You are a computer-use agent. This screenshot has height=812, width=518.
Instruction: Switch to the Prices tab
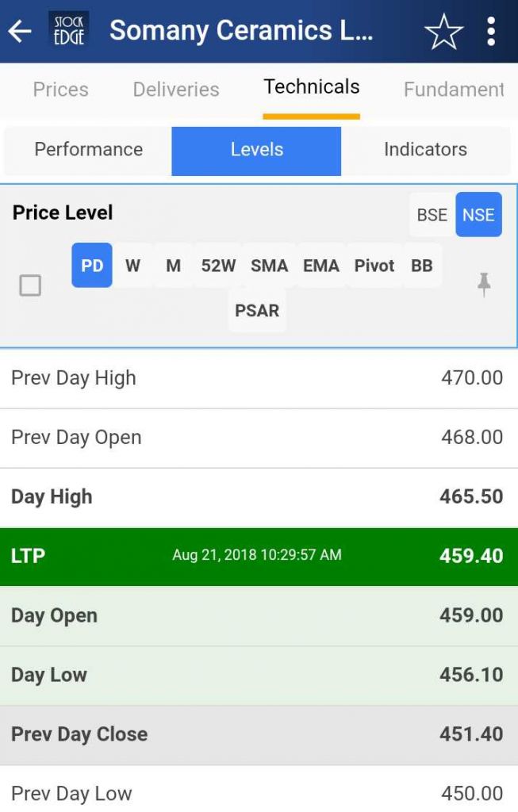[59, 90]
